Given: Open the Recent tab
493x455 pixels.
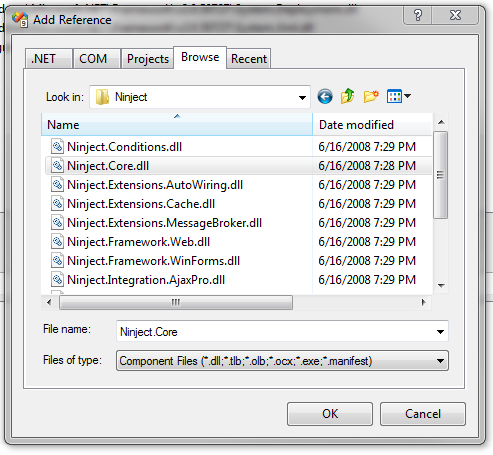Looking at the screenshot, I should coord(249,59).
